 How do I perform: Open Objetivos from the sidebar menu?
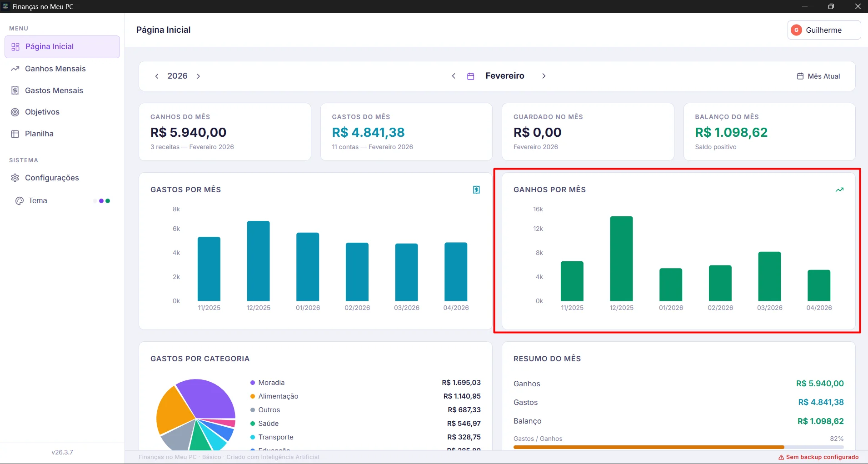click(x=42, y=112)
